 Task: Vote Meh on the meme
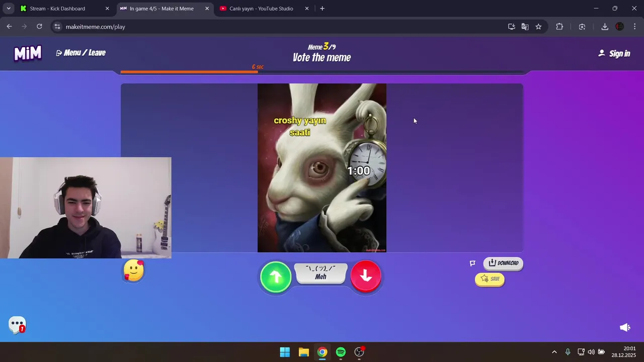tap(321, 274)
